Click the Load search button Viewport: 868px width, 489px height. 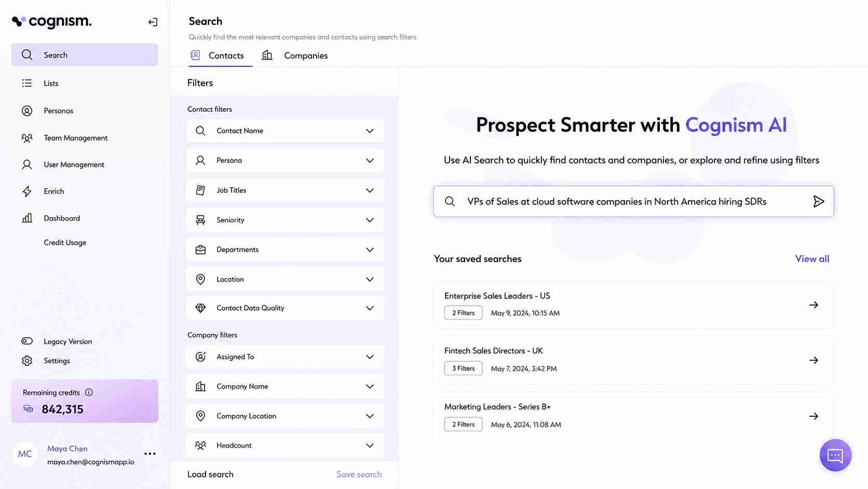pyautogui.click(x=210, y=474)
